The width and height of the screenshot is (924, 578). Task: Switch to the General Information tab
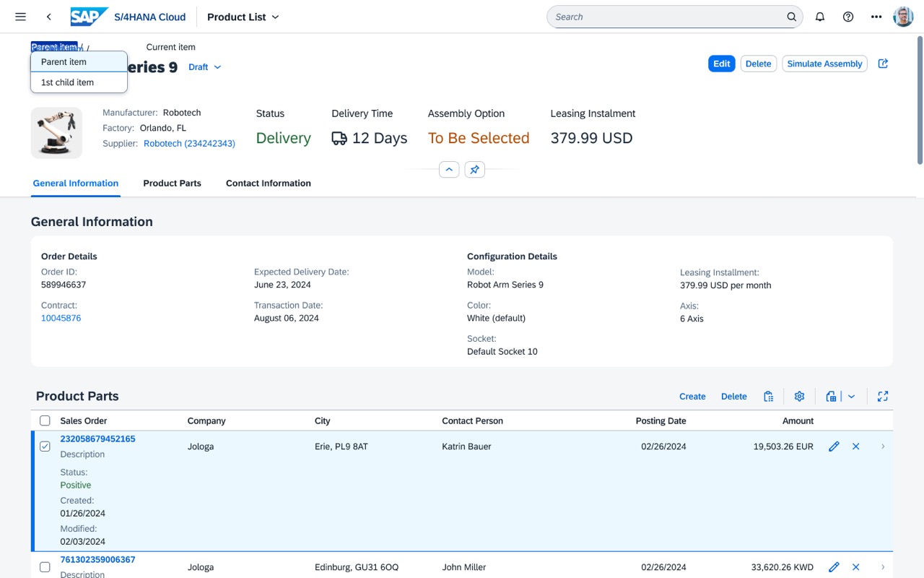(76, 184)
